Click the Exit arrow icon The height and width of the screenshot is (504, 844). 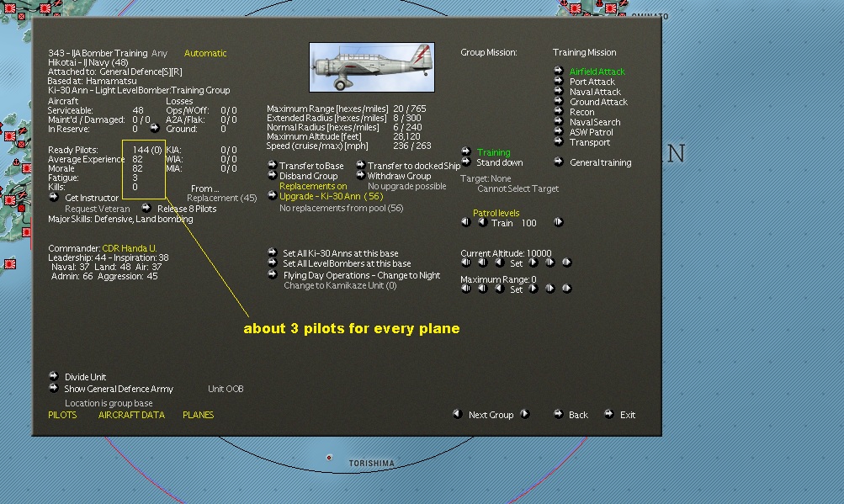(608, 413)
